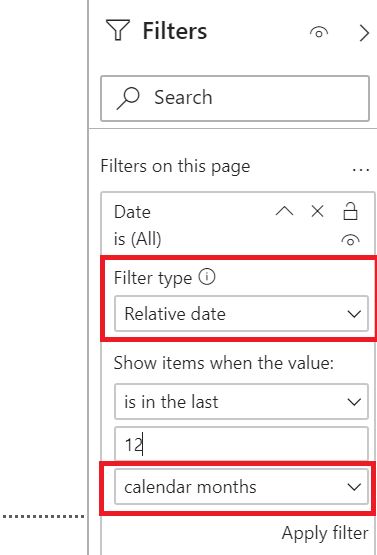Click the Search filters input field
This screenshot has width=377, height=555.
tap(235, 98)
